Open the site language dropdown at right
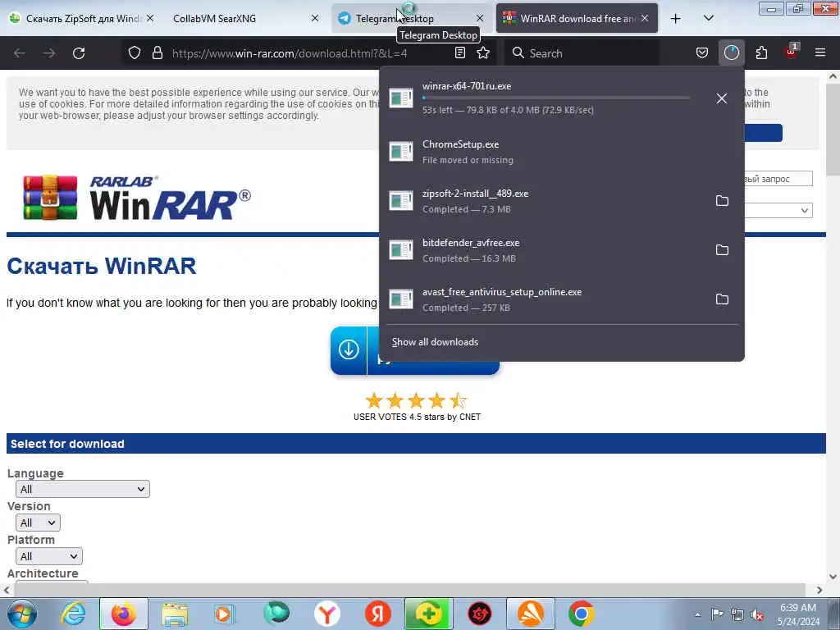The height and width of the screenshot is (630, 840). coord(778,211)
